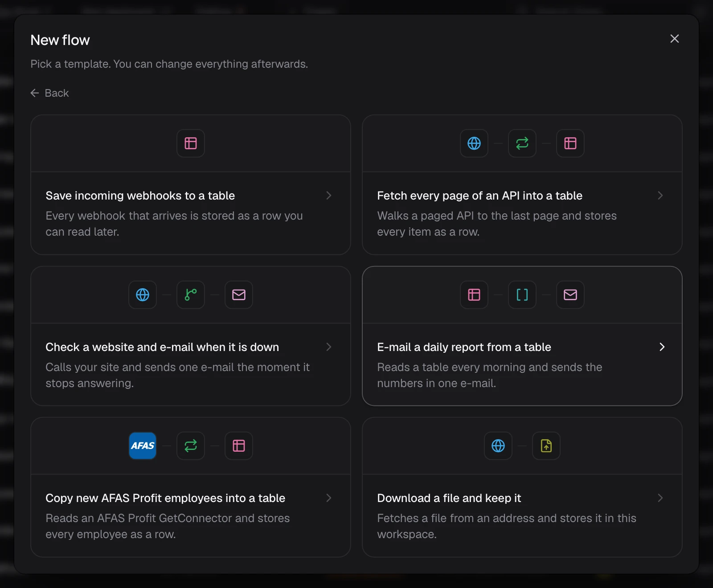The image size is (713, 588).
Task: Select 'Fetch every page of an API into a table' title
Action: click(480, 196)
